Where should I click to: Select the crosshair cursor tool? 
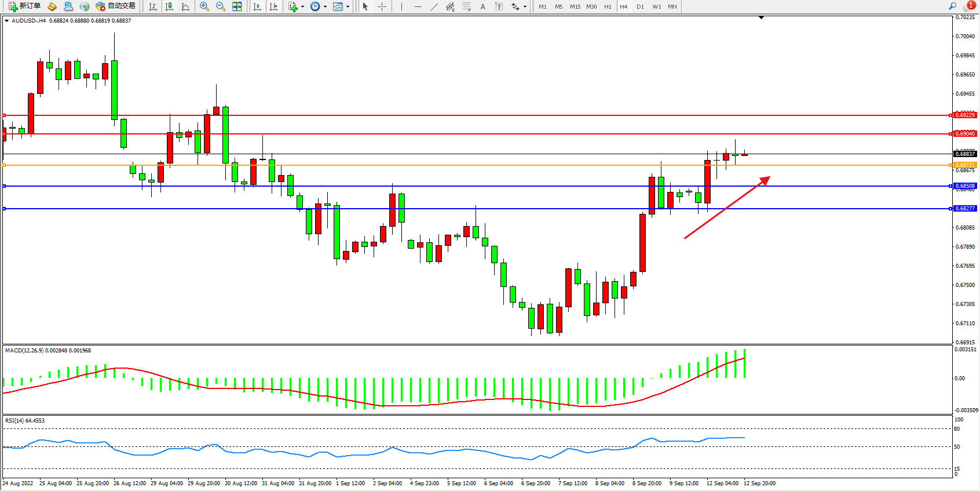pyautogui.click(x=382, y=6)
